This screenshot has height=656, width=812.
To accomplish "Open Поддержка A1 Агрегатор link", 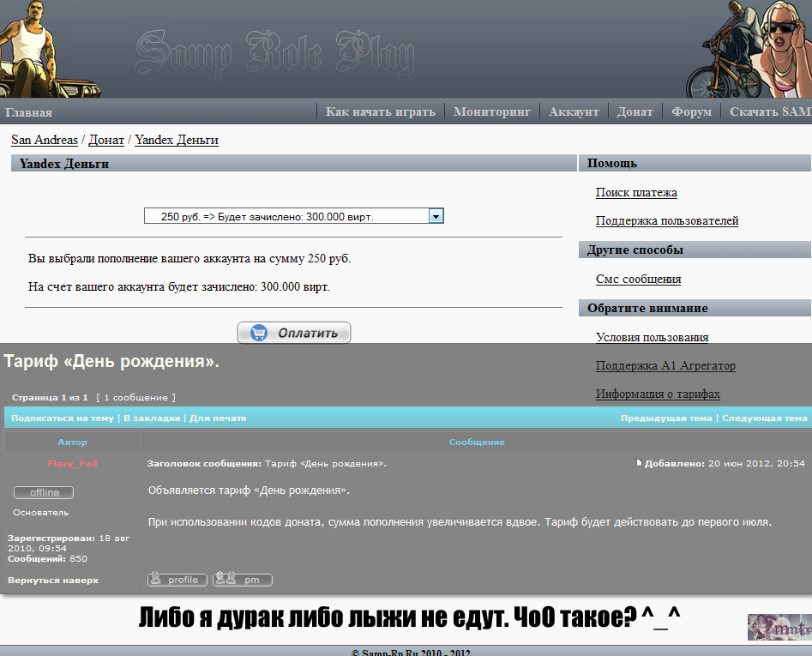I will tap(665, 365).
